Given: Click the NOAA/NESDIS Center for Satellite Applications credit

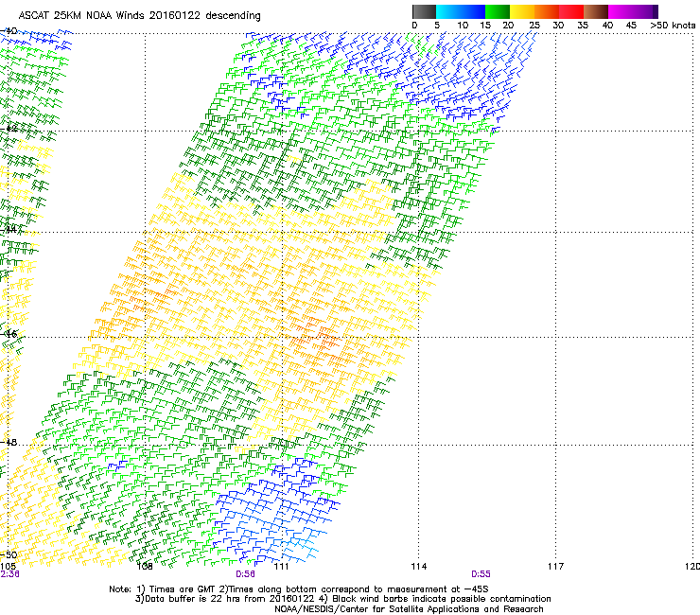Looking at the screenshot, I should coord(409,609).
